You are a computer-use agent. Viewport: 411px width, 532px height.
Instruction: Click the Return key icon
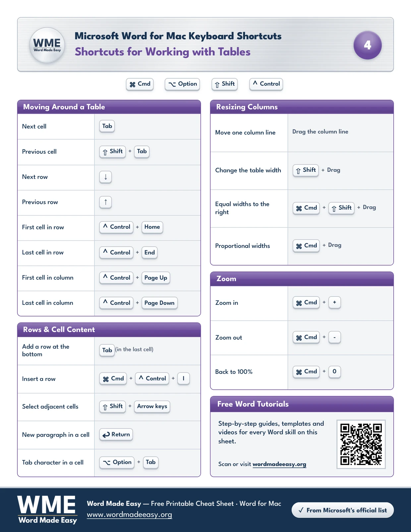tap(116, 435)
